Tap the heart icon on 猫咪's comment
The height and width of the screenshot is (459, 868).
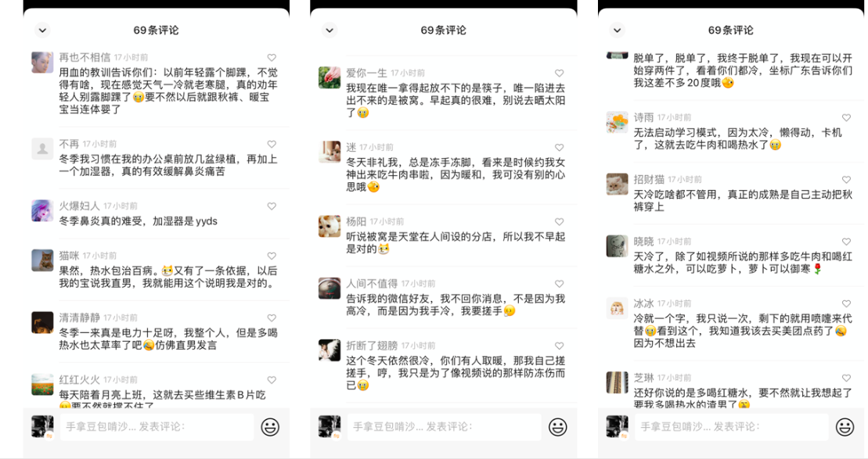pos(272,256)
